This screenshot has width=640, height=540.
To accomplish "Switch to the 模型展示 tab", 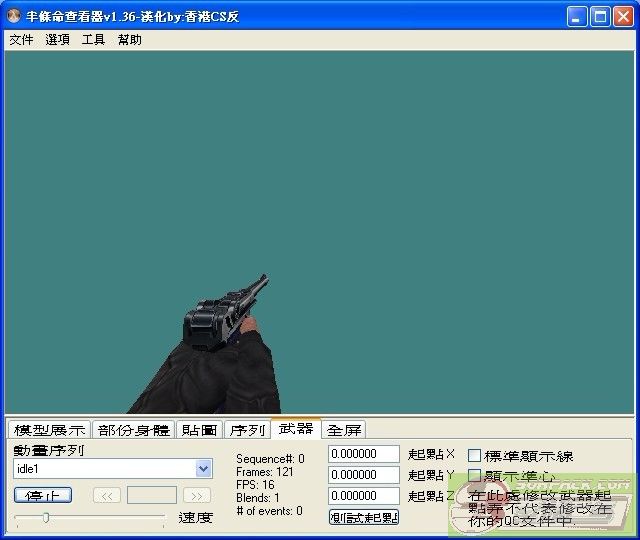I will click(x=49, y=430).
